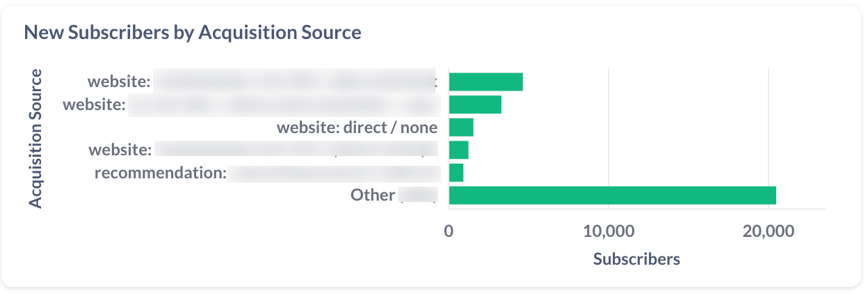Image resolution: width=868 pixels, height=294 pixels.
Task: Select the "website: direct / none" category label
Action: click(x=357, y=127)
